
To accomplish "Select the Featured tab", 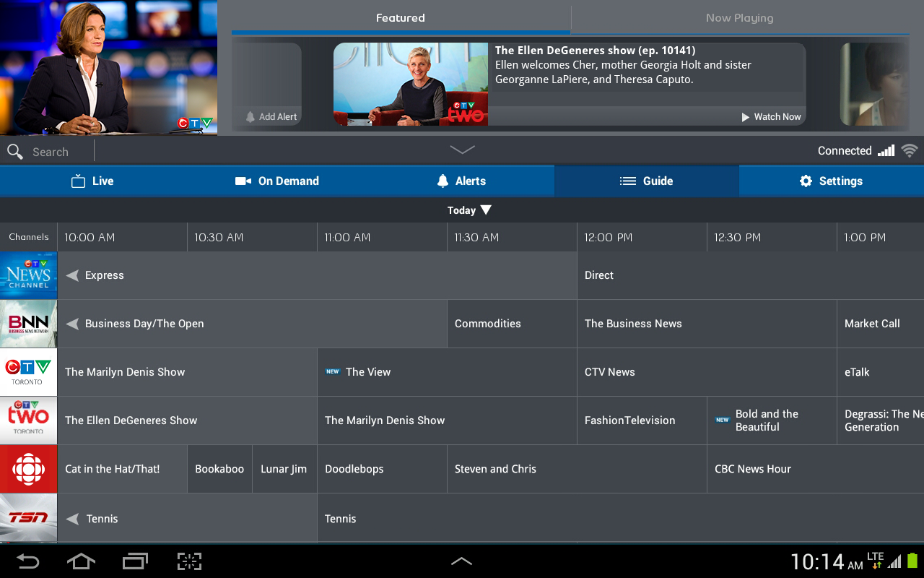I will 401,18.
